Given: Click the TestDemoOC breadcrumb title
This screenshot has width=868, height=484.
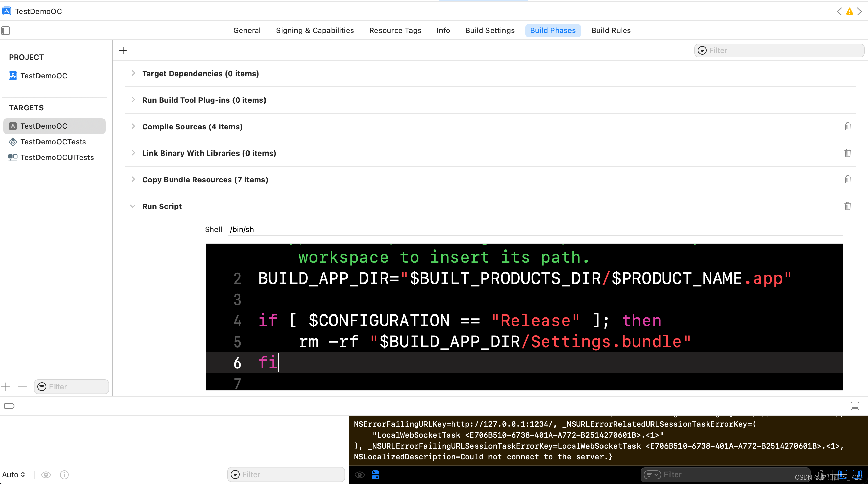Looking at the screenshot, I should click(x=38, y=11).
